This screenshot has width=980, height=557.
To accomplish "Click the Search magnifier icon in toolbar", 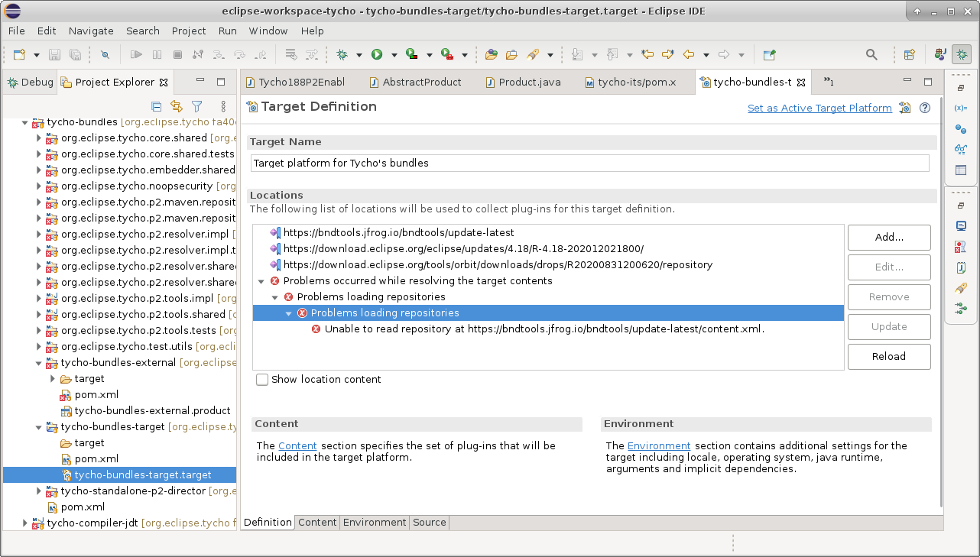I will coord(871,54).
